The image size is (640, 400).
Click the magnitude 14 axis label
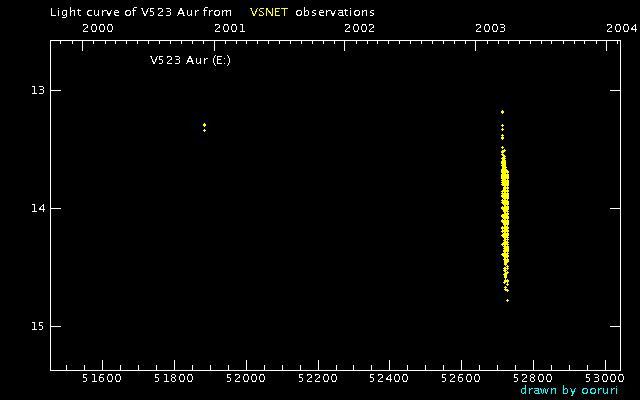pos(38,209)
